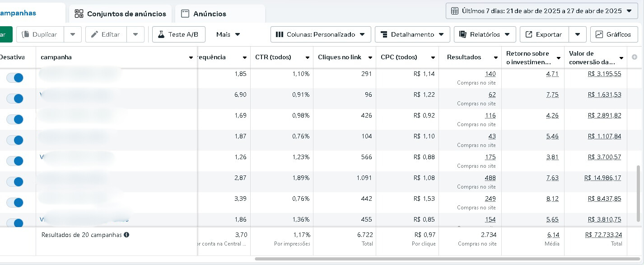Viewport: 644px width, 265px height.
Task: Open the Cliques no link column menu arrow
Action: pos(370,57)
